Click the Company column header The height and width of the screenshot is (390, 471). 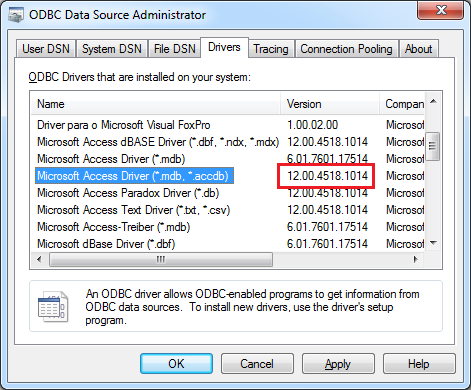click(402, 104)
